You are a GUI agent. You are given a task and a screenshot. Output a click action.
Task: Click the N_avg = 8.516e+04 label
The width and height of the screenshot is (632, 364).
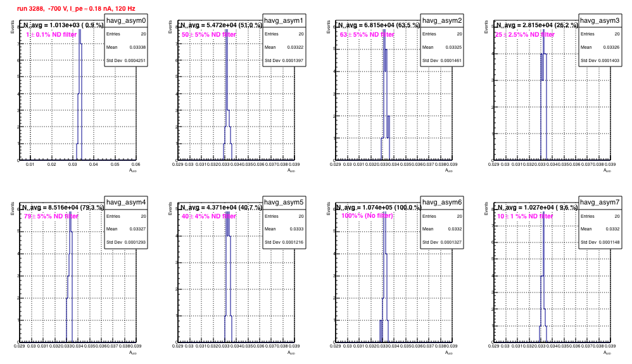point(63,208)
